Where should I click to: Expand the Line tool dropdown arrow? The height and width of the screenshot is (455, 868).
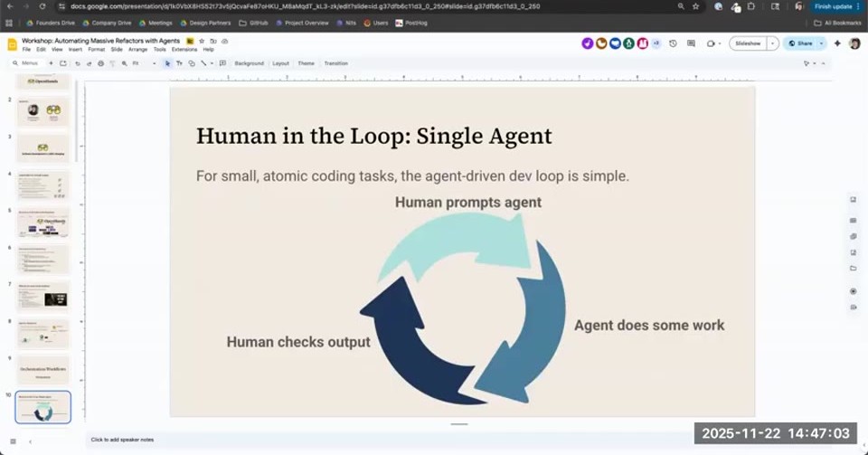pos(212,63)
